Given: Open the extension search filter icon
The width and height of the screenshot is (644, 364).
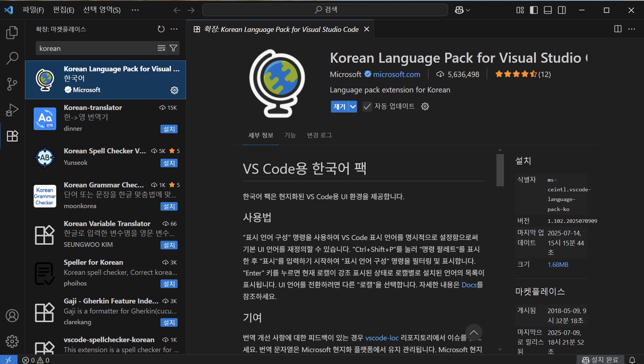Looking at the screenshot, I should pos(173,48).
